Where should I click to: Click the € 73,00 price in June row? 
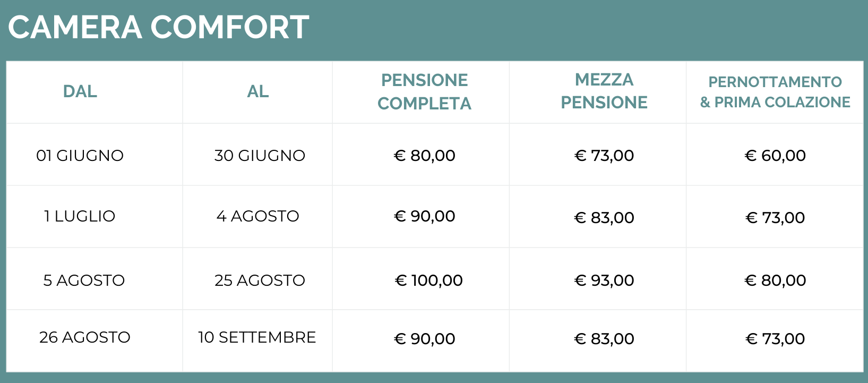(604, 156)
